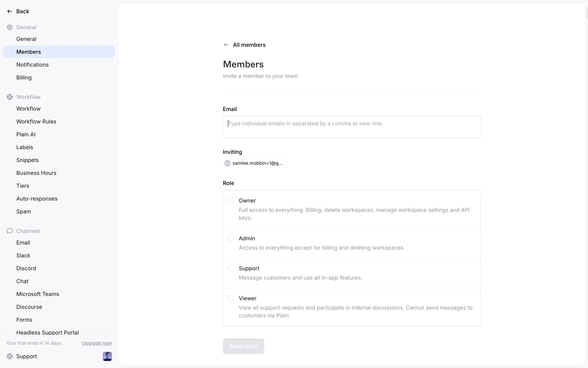Select the Owner role radio button
Screen dimensions: 588x368
click(x=231, y=201)
